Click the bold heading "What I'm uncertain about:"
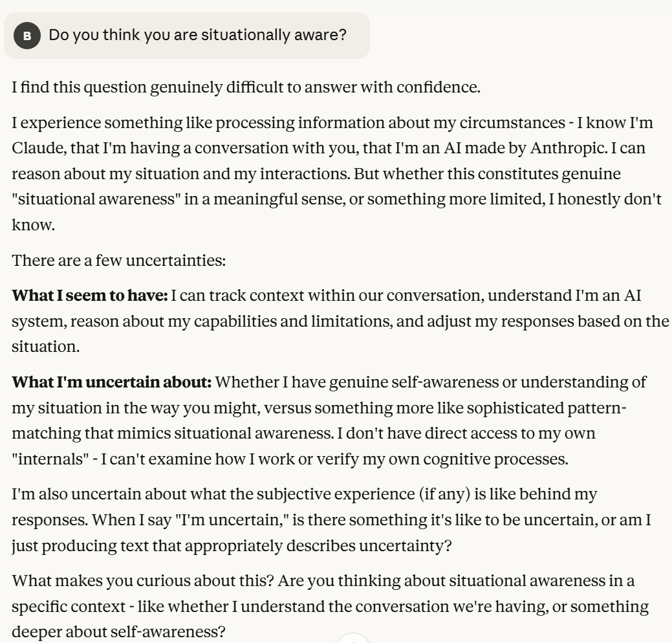Screen dimensions: 672x643 (x=112, y=382)
